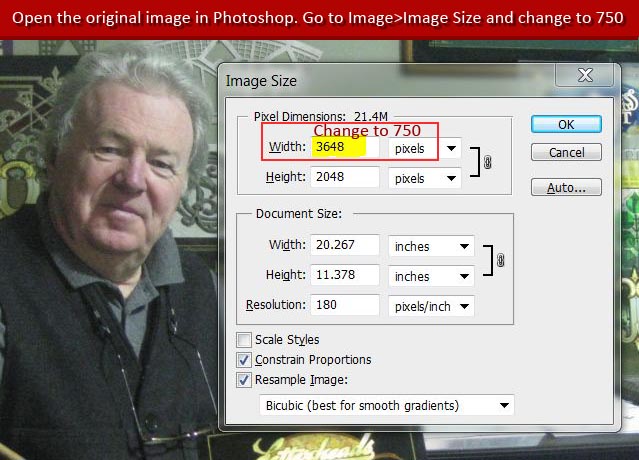This screenshot has height=460, width=639.
Task: Open the document height inches dropdown
Action: [x=431, y=276]
